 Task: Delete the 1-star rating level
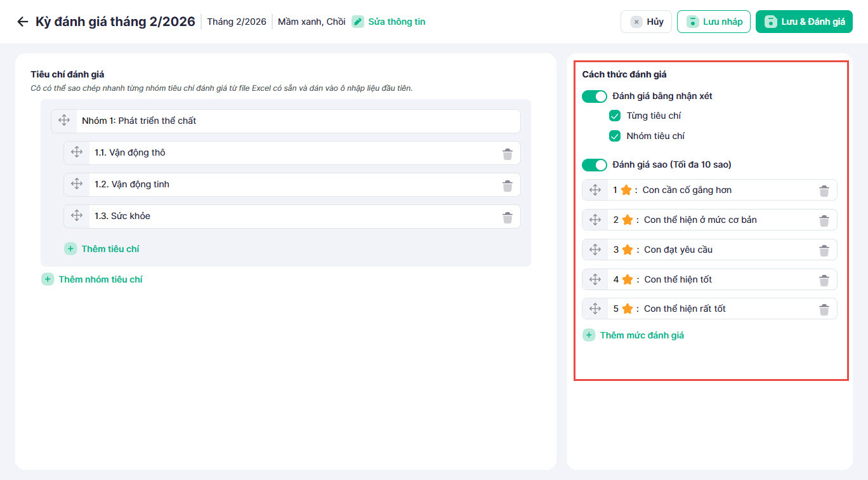point(824,190)
